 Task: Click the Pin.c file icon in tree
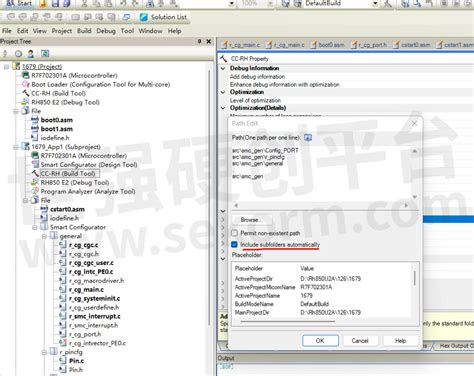coord(63,360)
